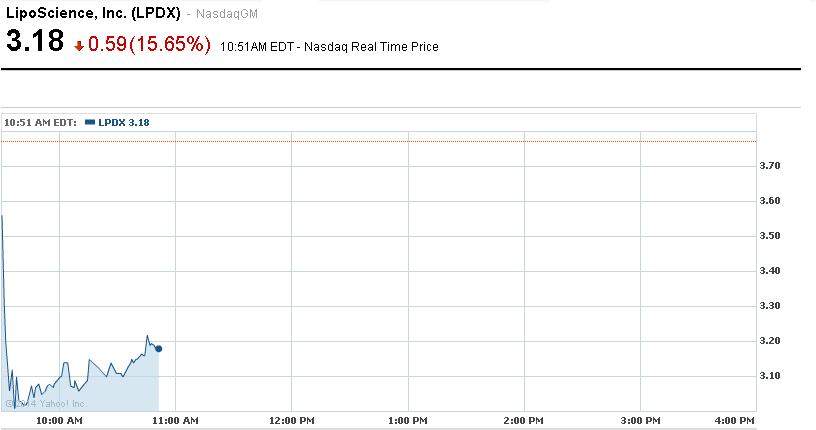Click the blue LPDX legend color swatch

pyautogui.click(x=90, y=122)
